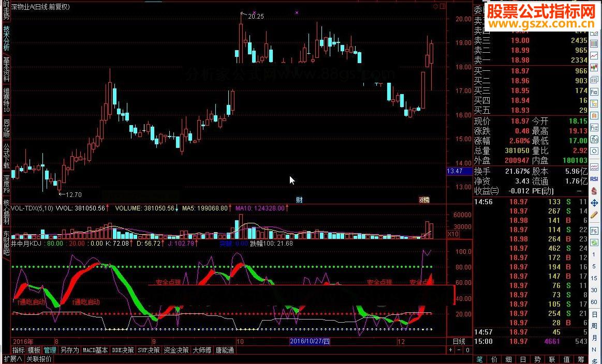Click the 13.47 price axis marker
This screenshot has width=602, height=364.
coord(460,171)
